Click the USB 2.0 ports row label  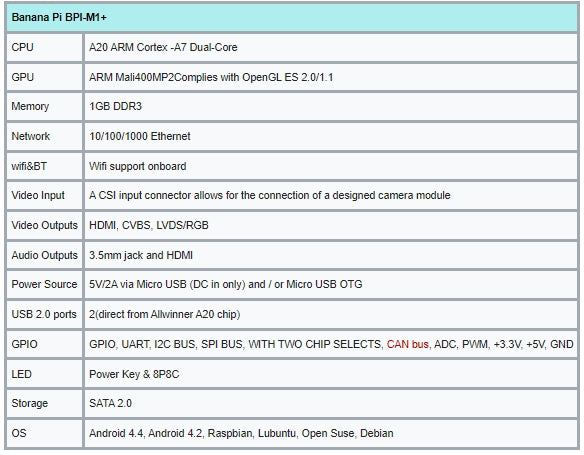pos(44,314)
